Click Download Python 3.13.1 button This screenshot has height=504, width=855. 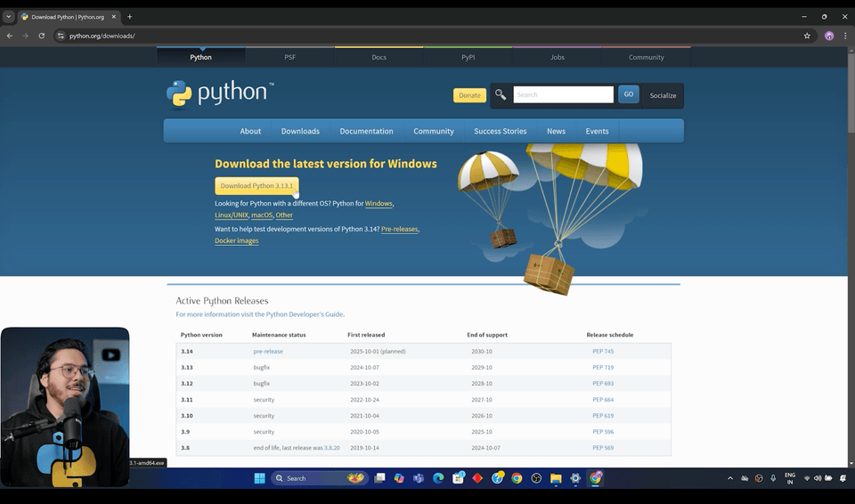pos(256,185)
